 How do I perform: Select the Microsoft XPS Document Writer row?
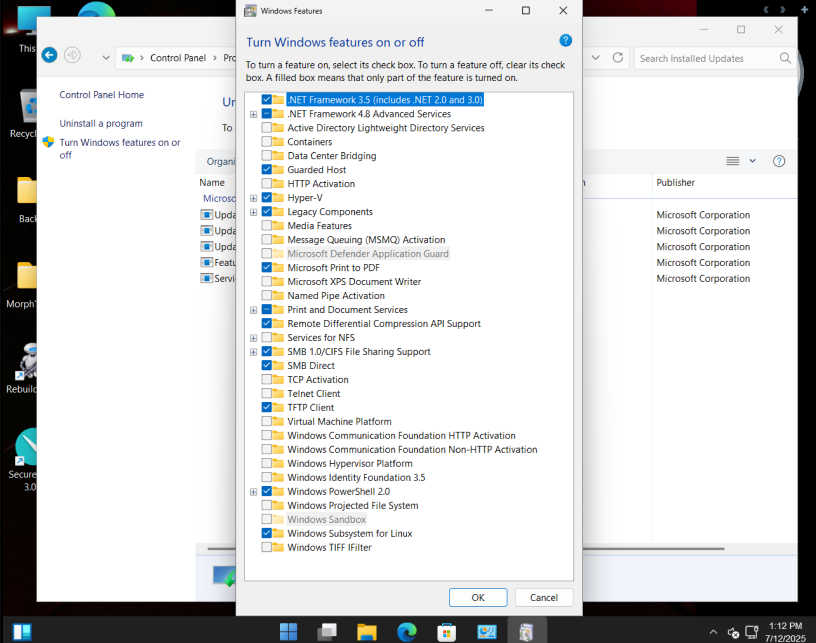[354, 281]
